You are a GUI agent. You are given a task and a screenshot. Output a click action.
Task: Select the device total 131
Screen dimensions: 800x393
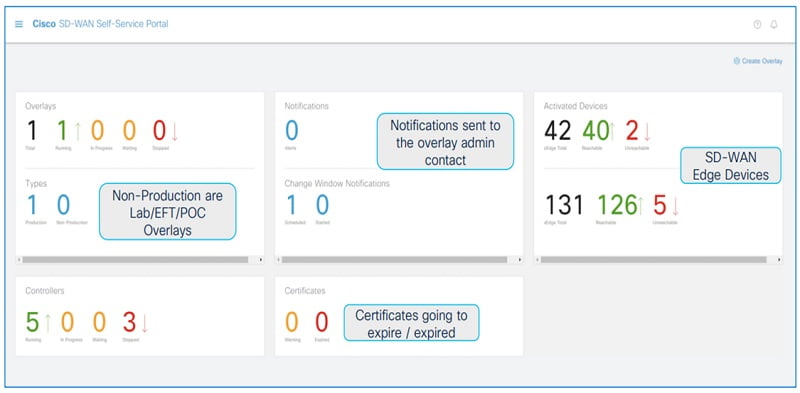click(x=564, y=205)
